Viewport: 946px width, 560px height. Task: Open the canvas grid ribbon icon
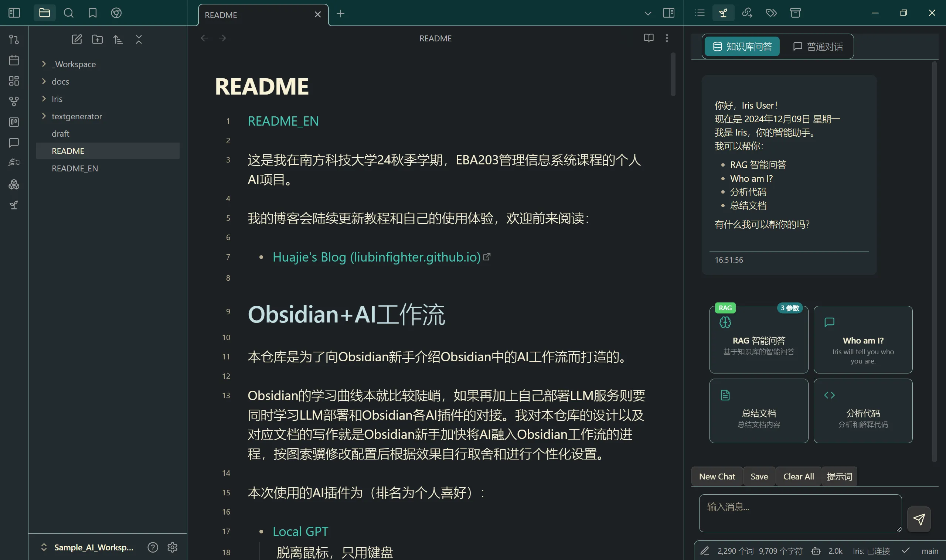[14, 81]
